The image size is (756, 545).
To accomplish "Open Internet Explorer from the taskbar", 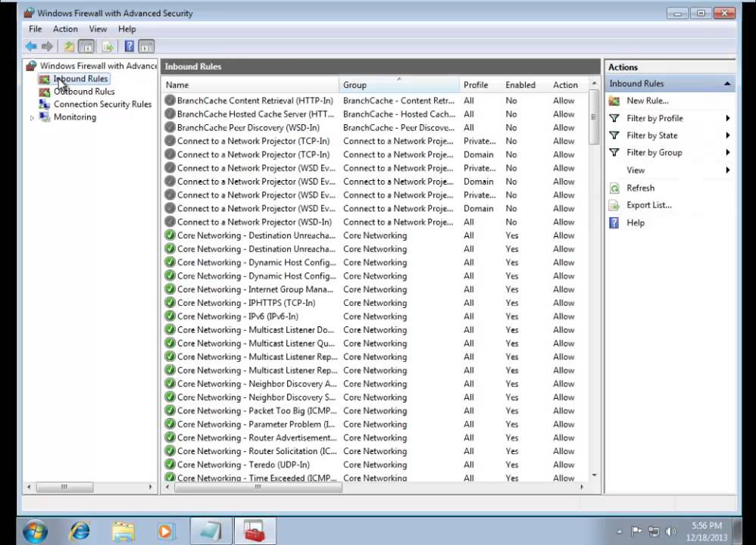I will [80, 531].
